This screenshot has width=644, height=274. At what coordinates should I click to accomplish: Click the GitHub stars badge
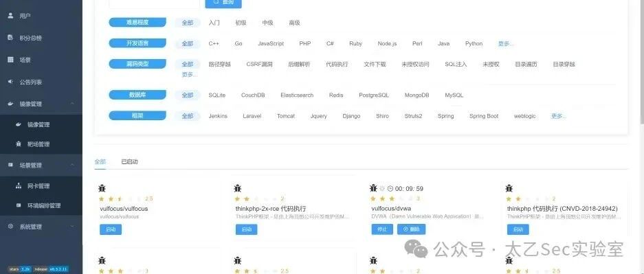[x=20, y=269]
